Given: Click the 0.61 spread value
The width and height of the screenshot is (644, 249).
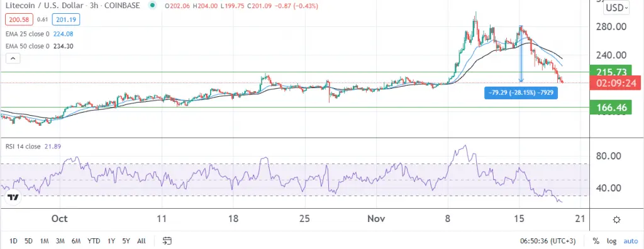Looking at the screenshot, I should click(x=42, y=19).
